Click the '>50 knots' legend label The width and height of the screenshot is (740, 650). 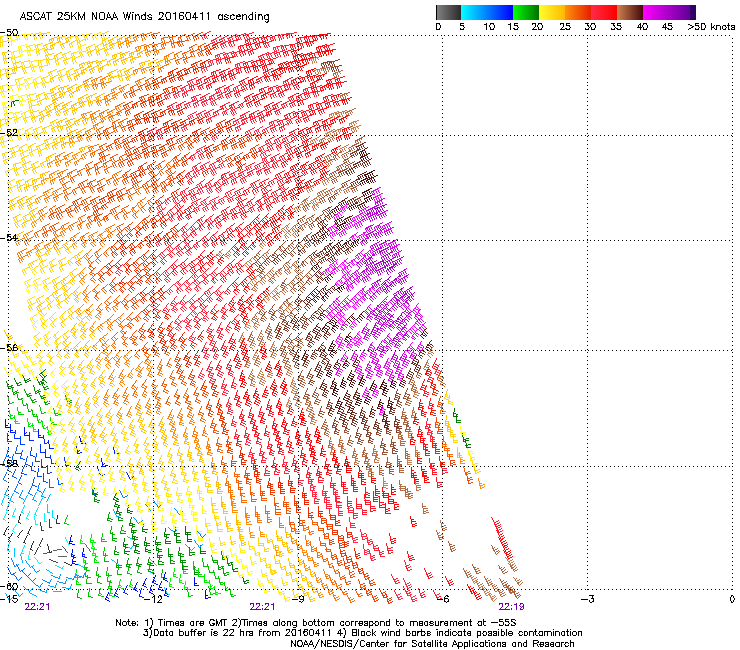tap(711, 26)
